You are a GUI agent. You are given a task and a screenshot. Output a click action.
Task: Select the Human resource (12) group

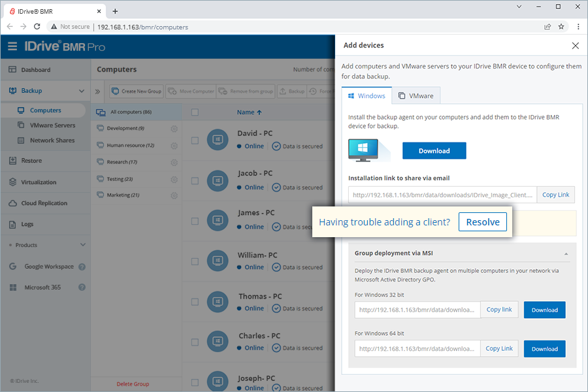click(131, 145)
